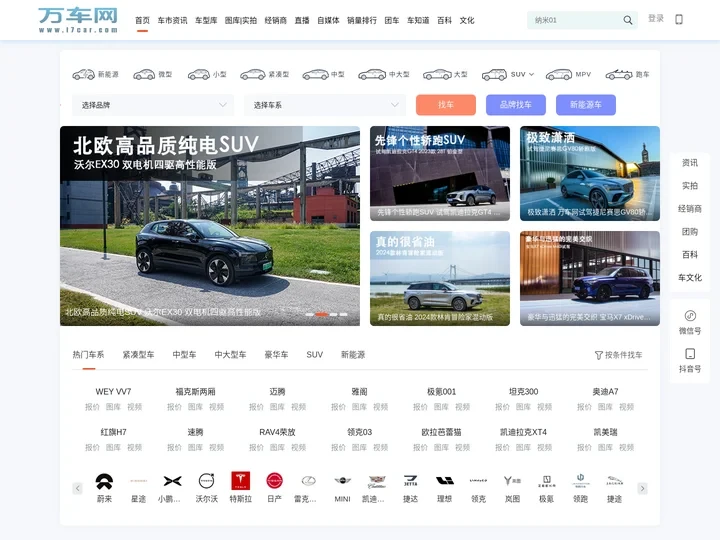Click 图库 under 奥迪A7
This screenshot has height=540, width=720.
(605, 407)
